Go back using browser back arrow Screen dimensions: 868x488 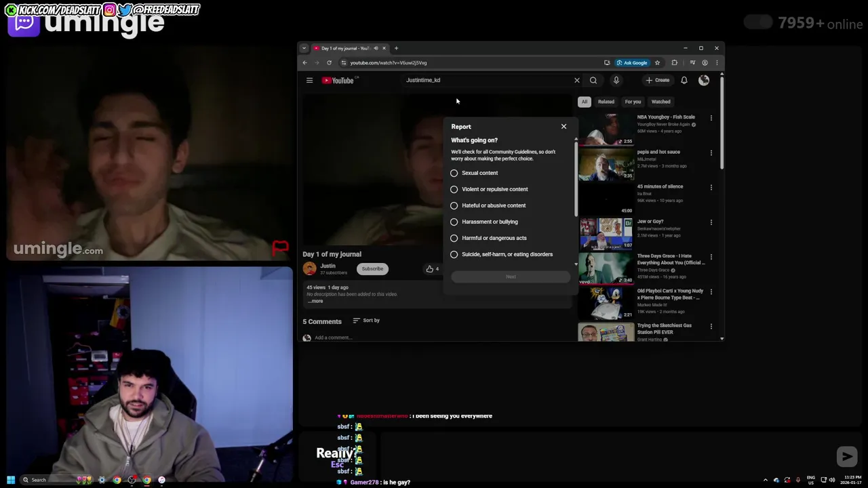click(x=304, y=62)
